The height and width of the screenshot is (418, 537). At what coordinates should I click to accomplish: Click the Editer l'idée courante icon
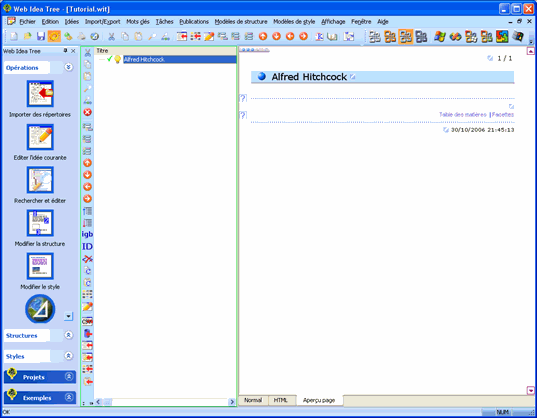(x=40, y=137)
